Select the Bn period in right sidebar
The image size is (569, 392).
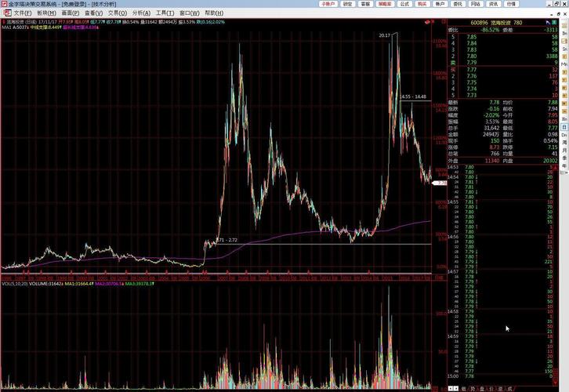click(564, 34)
